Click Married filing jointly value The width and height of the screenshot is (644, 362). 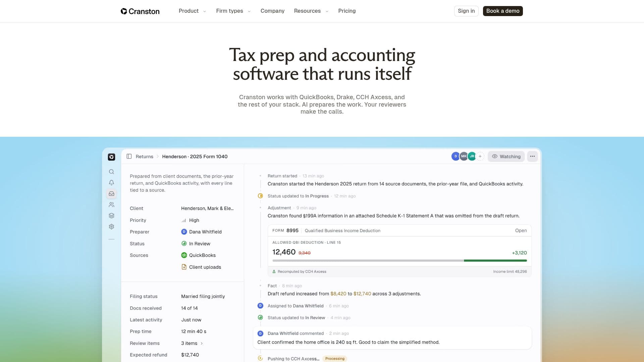[x=203, y=296]
